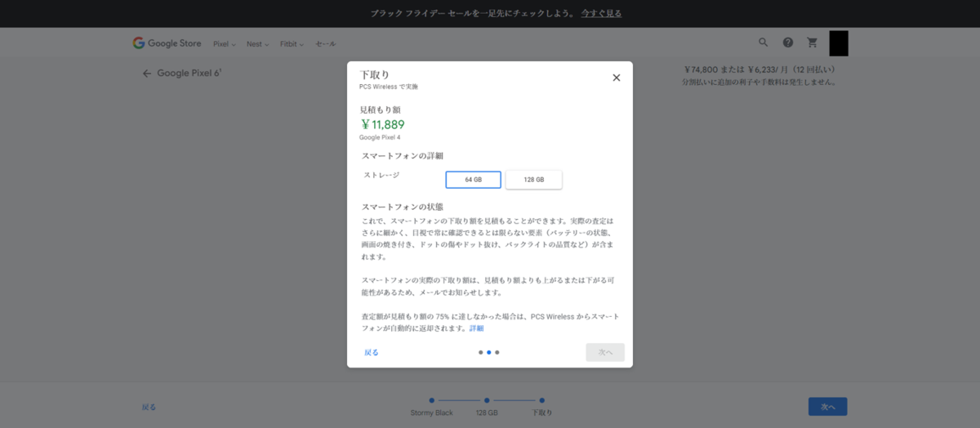Expand the Pixel menu
This screenshot has height=428, width=980.
click(225, 44)
